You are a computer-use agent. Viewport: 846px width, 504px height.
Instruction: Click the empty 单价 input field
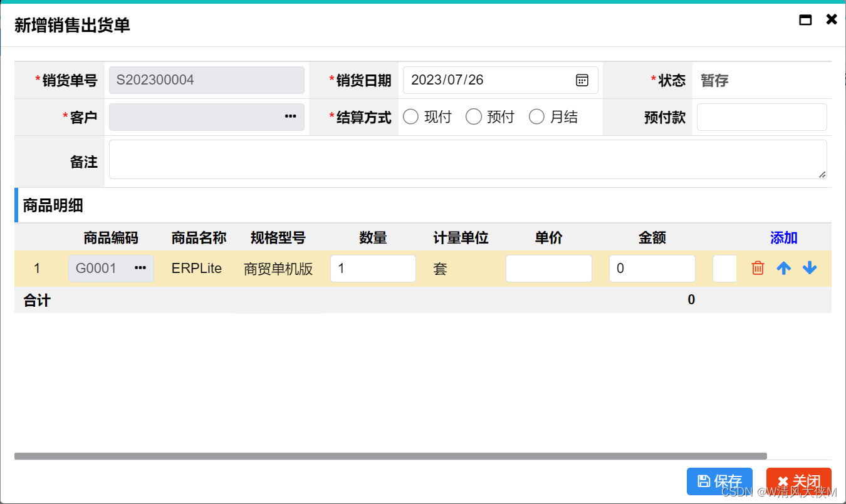[549, 269]
